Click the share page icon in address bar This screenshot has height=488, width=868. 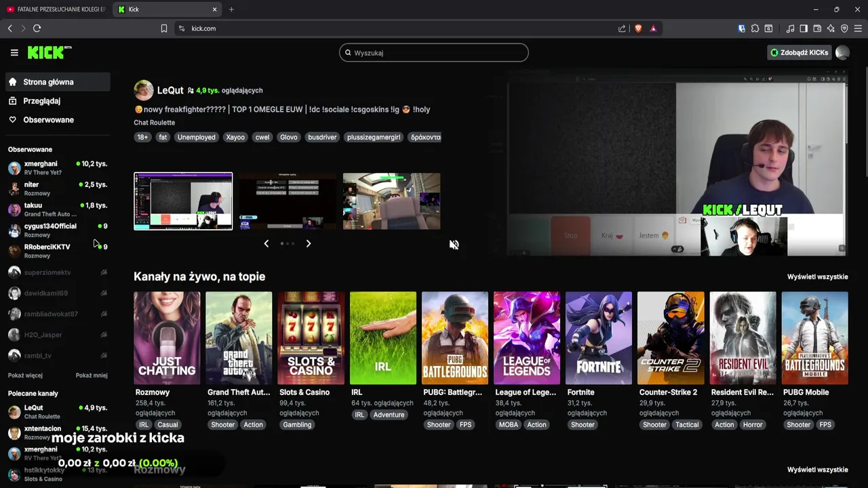pyautogui.click(x=622, y=28)
